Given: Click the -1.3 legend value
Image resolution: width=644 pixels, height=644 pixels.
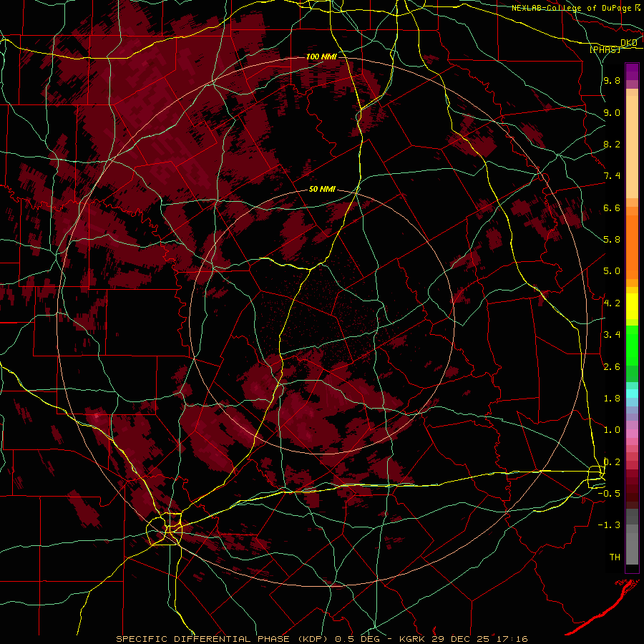Looking at the screenshot, I should pos(609,526).
